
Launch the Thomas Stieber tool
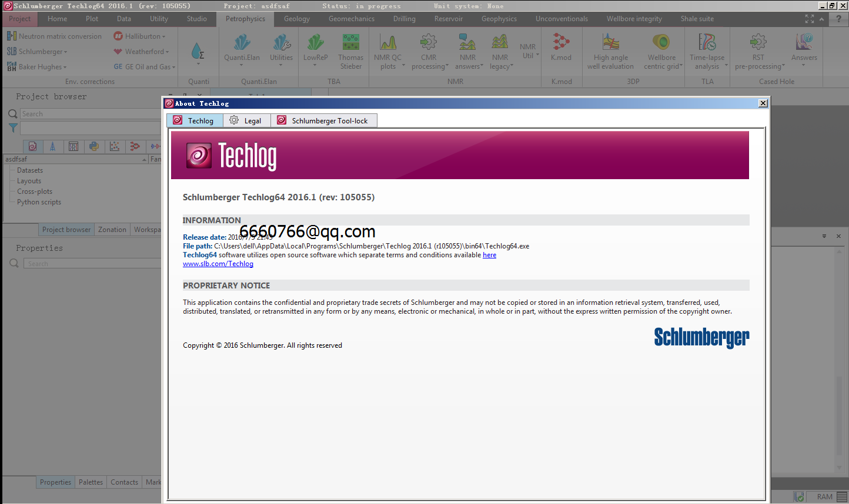coord(351,51)
